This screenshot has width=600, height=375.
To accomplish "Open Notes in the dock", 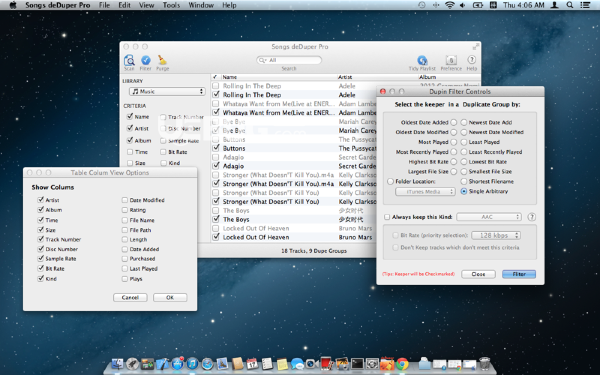I will (x=282, y=364).
